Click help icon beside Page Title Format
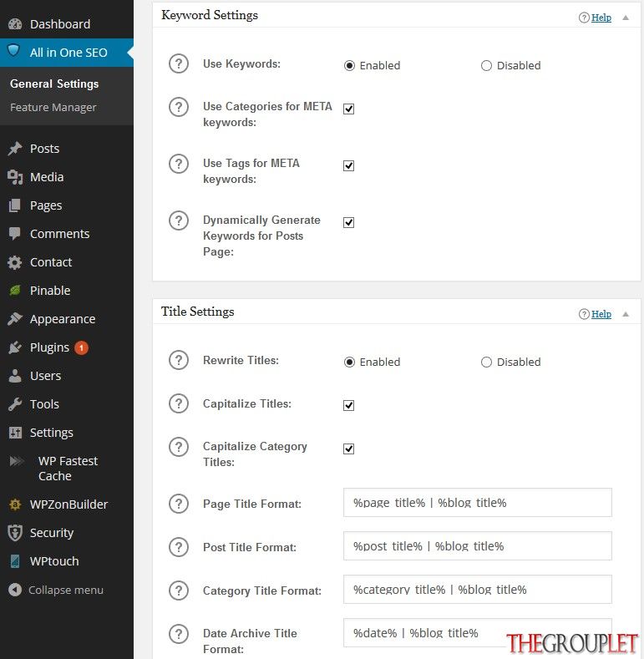Screen dimensions: 644x659 click(179, 504)
